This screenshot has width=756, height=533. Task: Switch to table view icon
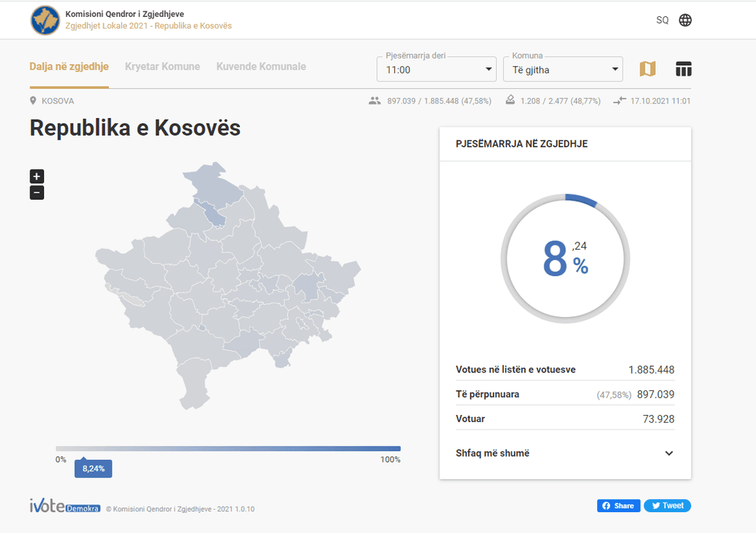pos(683,69)
